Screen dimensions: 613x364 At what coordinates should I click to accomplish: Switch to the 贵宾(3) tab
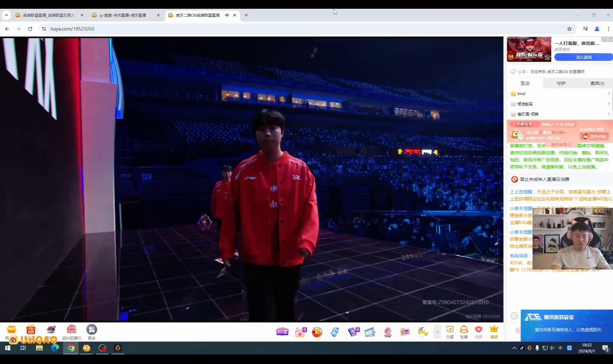597,83
